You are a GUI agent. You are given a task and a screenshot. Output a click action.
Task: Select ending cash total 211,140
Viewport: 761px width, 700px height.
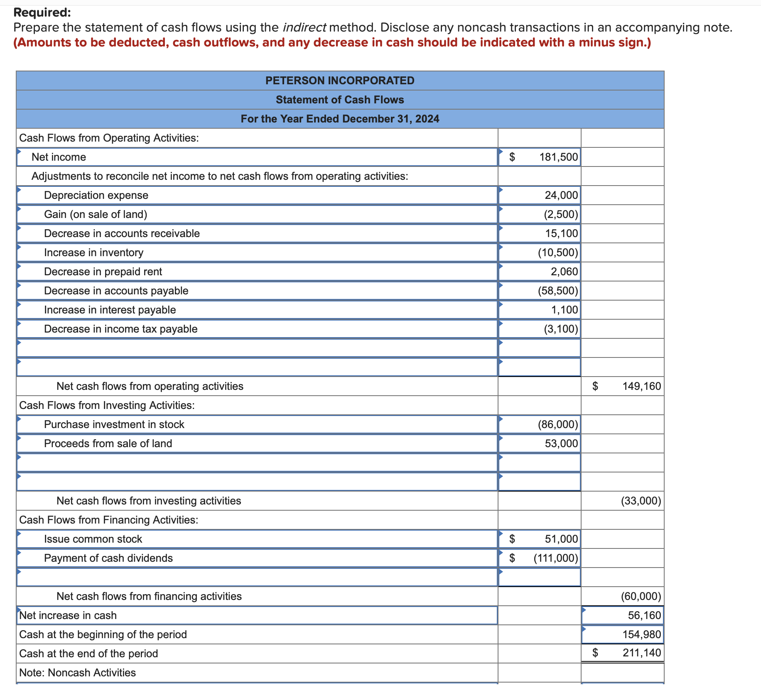coord(622,653)
